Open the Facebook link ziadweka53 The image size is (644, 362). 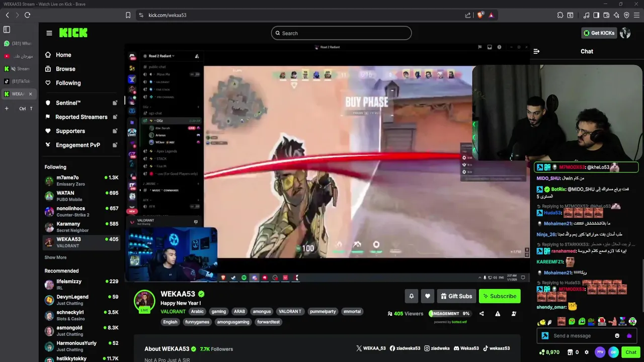405,348
